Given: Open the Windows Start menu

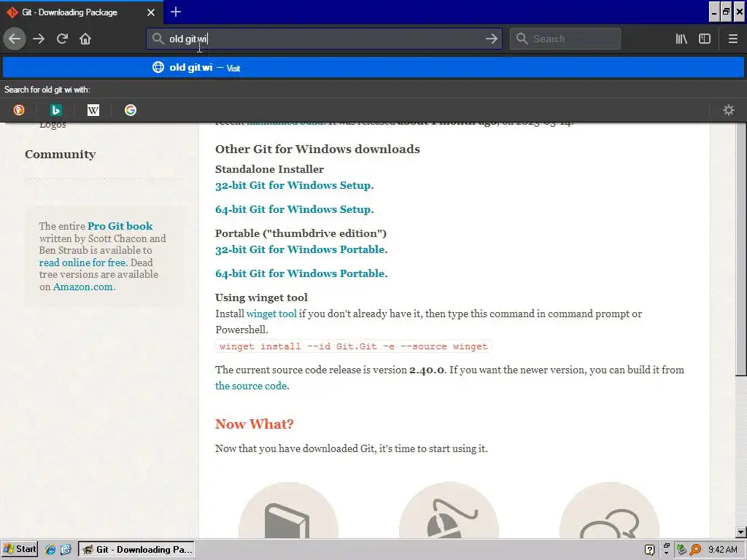Looking at the screenshot, I should 20,549.
